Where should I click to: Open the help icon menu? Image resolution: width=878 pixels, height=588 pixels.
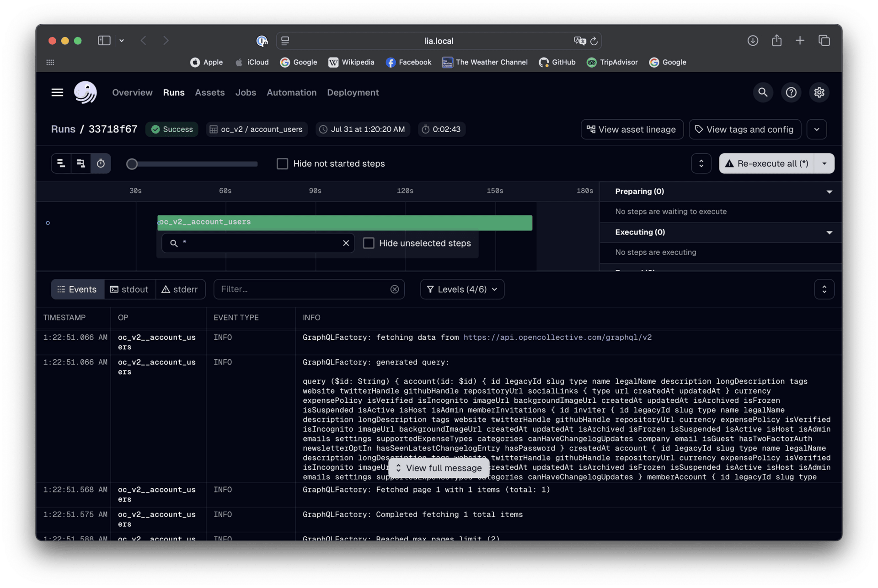[x=791, y=92]
